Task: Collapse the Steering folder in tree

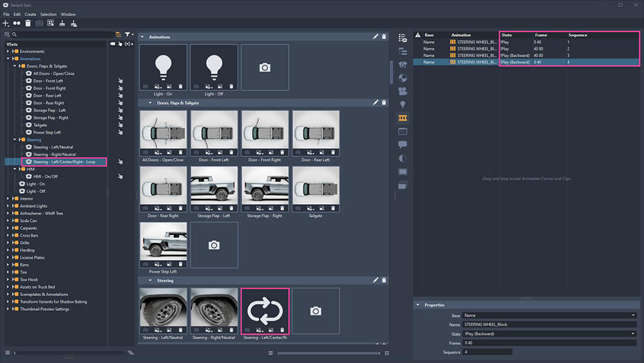Action: tap(15, 140)
